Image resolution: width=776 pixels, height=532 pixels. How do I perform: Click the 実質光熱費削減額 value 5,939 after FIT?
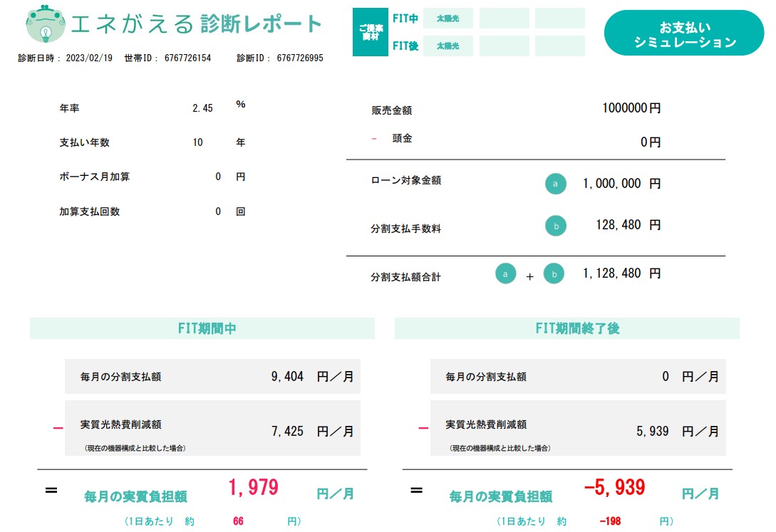pos(652,431)
